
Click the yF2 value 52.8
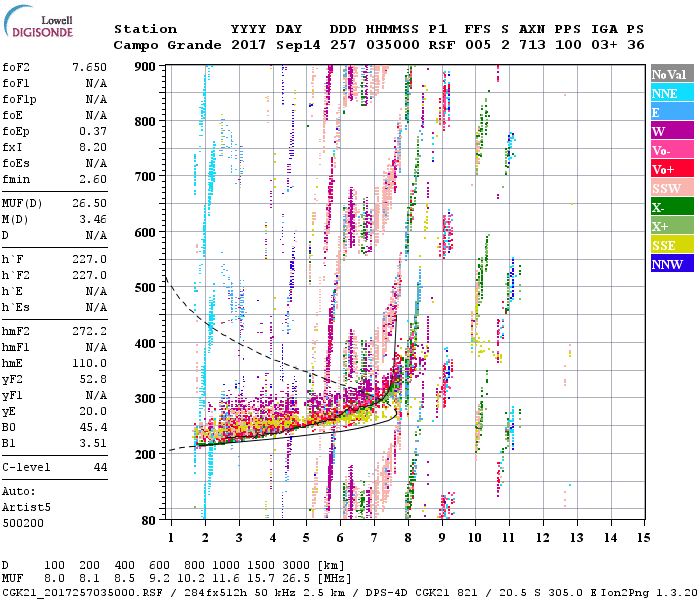(93, 379)
